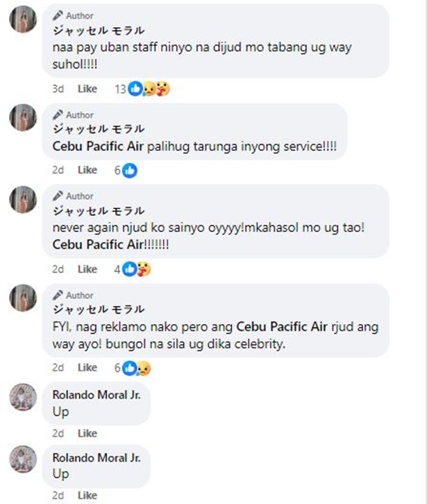Like the 'never again njud' comment
The image size is (427, 504).
[87, 269]
